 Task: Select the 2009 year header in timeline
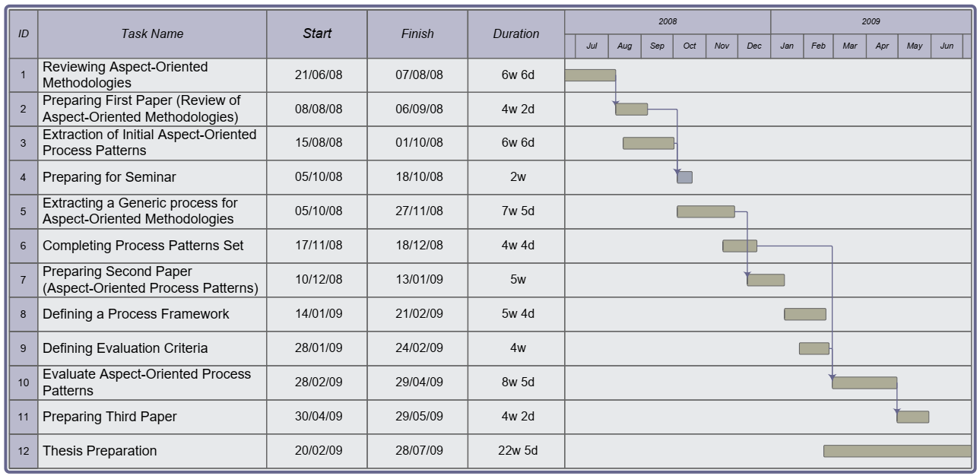point(871,22)
